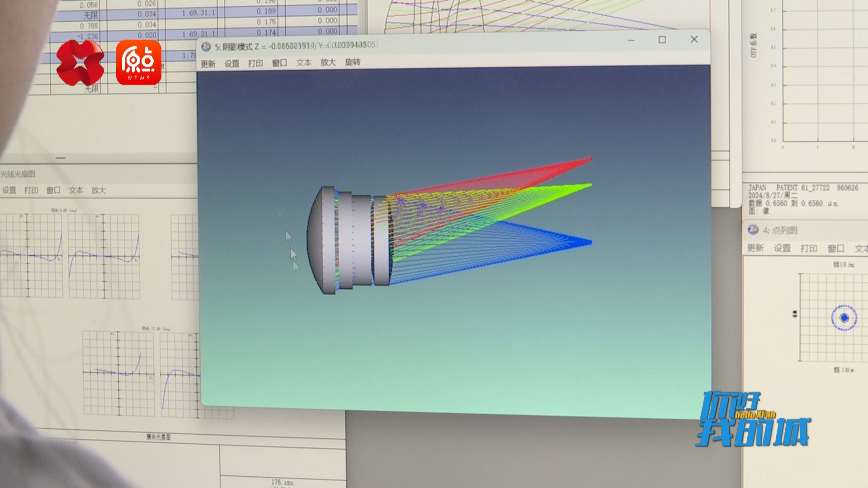Viewport: 868px width, 488px height.
Task: Open 窗口 menu in the ray fan window
Action: pyautogui.click(x=53, y=190)
